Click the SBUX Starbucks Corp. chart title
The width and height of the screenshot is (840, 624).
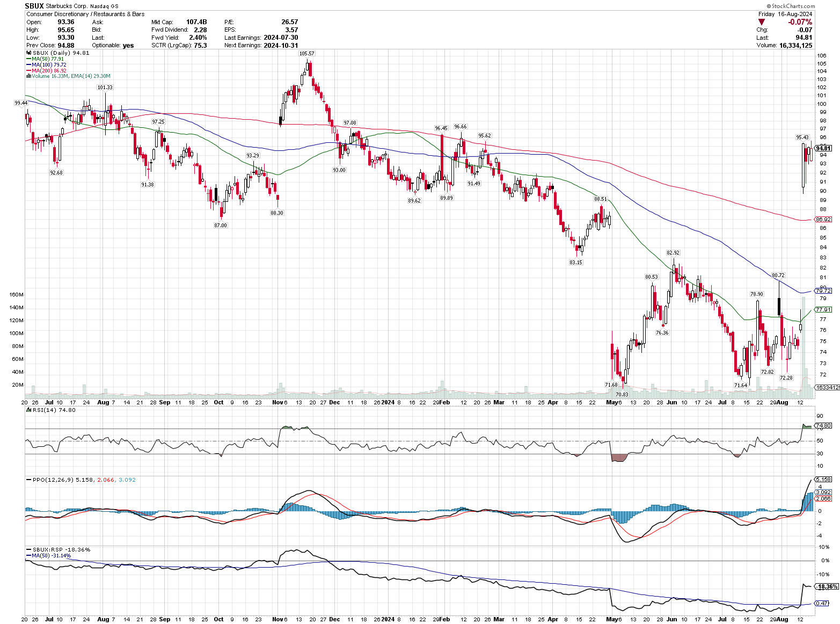56,6
